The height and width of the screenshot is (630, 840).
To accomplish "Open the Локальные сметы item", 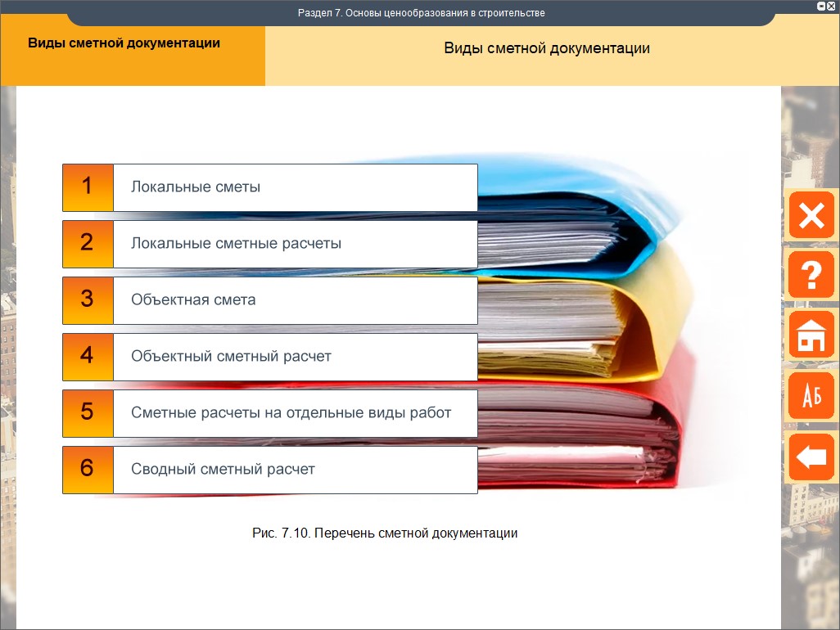I will tap(295, 187).
